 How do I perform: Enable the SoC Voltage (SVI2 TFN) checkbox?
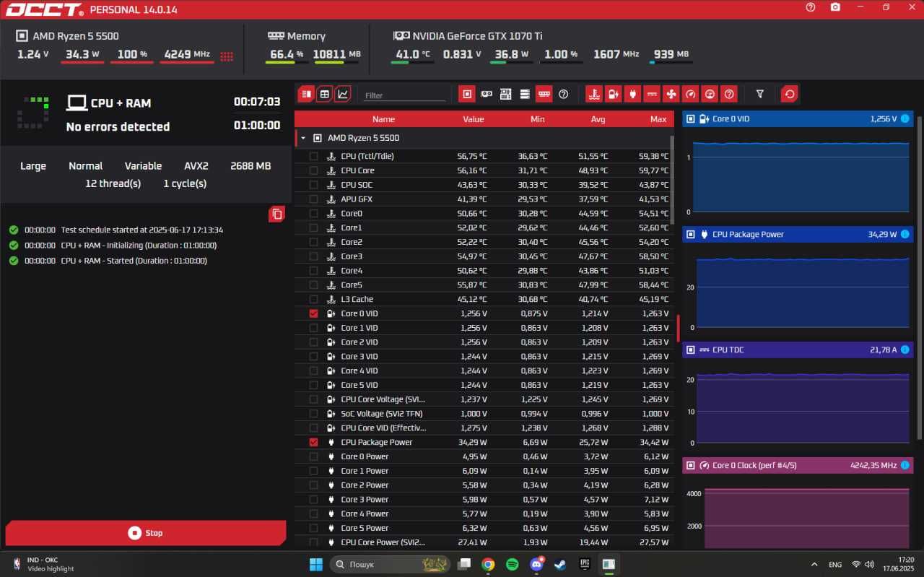pyautogui.click(x=313, y=414)
